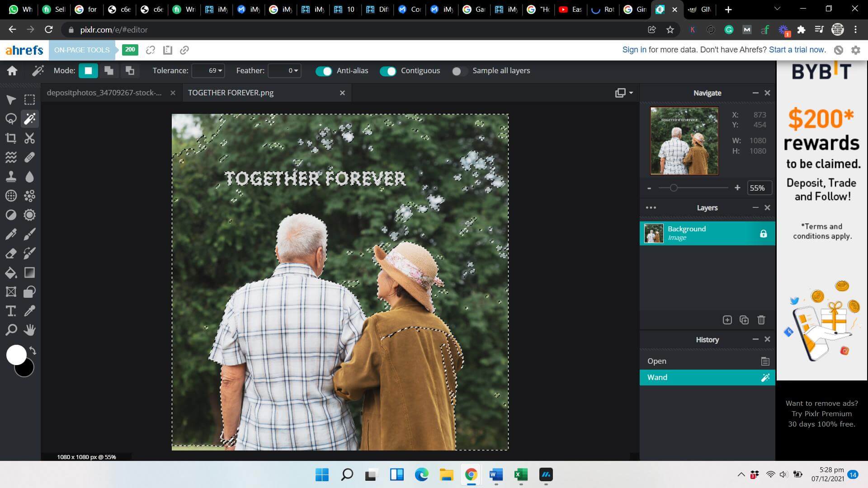Image resolution: width=868 pixels, height=488 pixels.
Task: Click the Background layer thumbnail
Action: click(x=653, y=233)
